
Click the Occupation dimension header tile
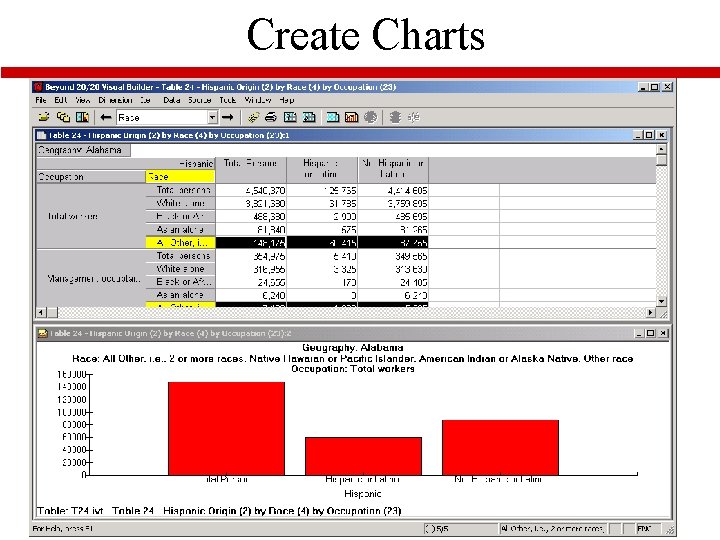point(91,177)
